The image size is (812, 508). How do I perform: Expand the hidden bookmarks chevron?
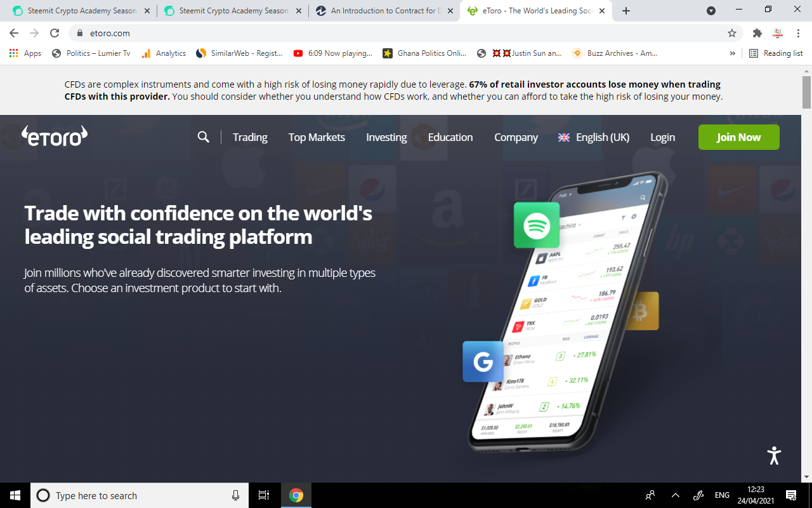[x=733, y=53]
